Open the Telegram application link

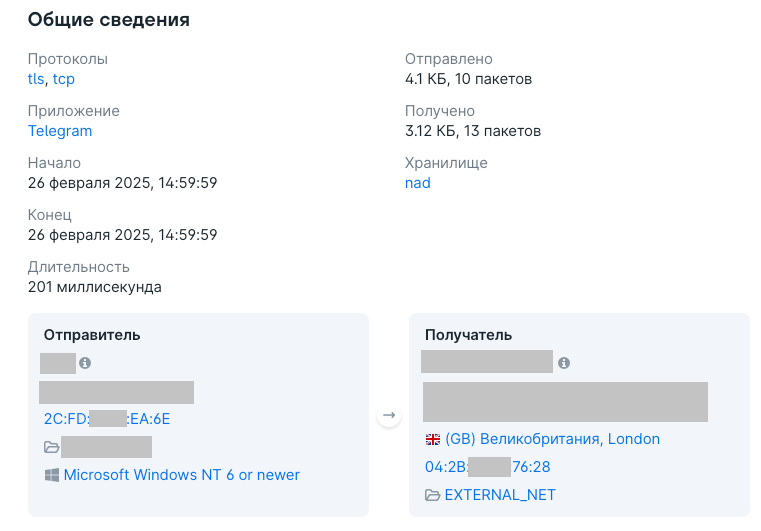[x=60, y=131]
